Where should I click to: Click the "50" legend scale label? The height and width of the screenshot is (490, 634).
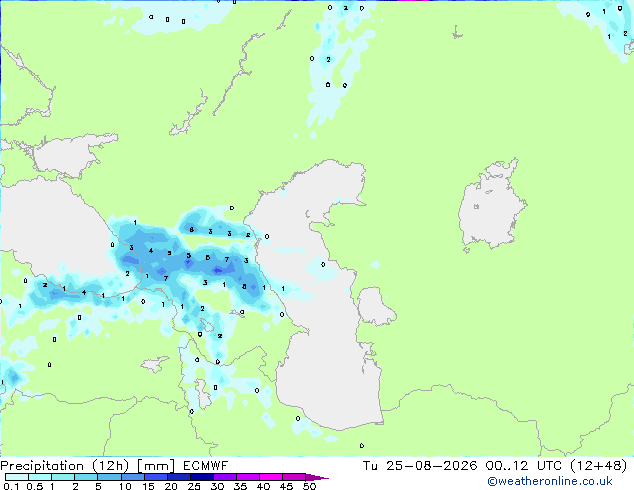(x=309, y=486)
